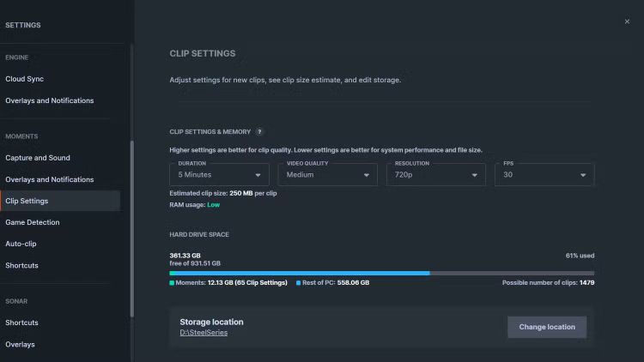This screenshot has height=362, width=644.
Task: Navigate to Game Detection settings
Action: point(33,222)
